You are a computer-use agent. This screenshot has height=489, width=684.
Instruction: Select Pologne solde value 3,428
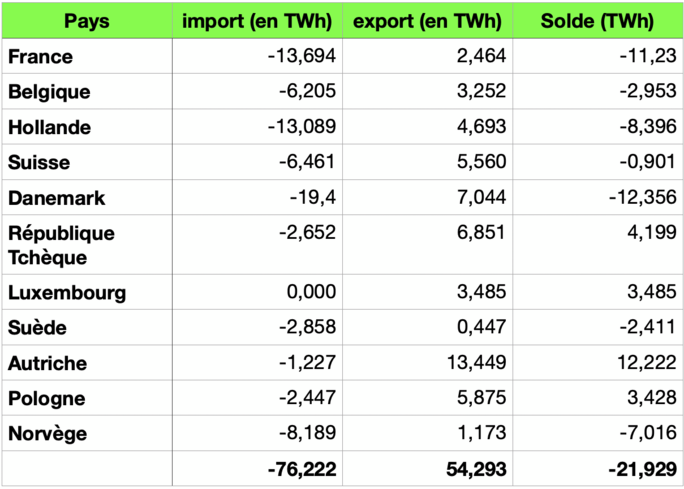coord(654,399)
